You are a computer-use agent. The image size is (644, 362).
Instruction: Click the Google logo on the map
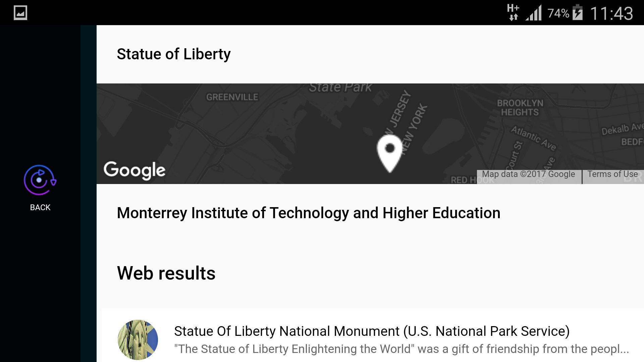[x=135, y=170]
